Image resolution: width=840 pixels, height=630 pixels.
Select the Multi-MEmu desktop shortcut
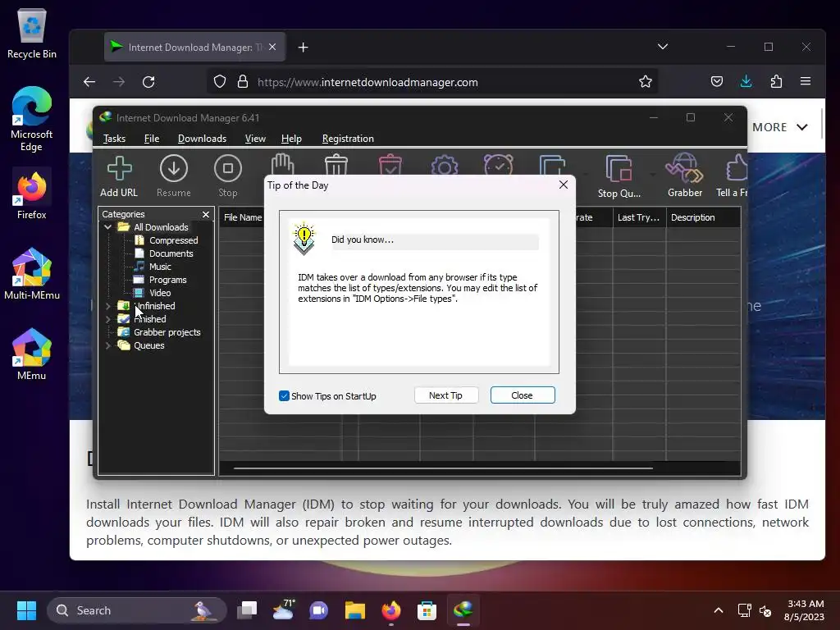coord(32,274)
